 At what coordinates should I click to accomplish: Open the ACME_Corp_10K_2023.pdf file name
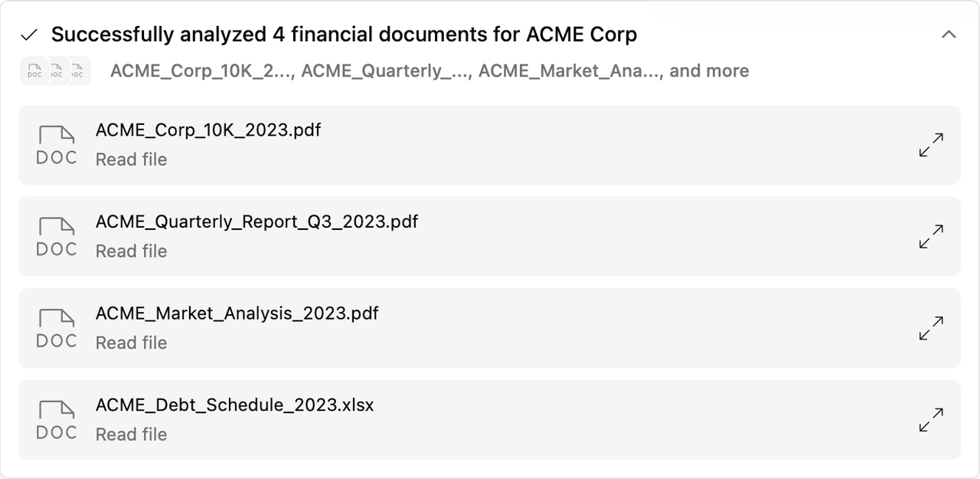[208, 130]
